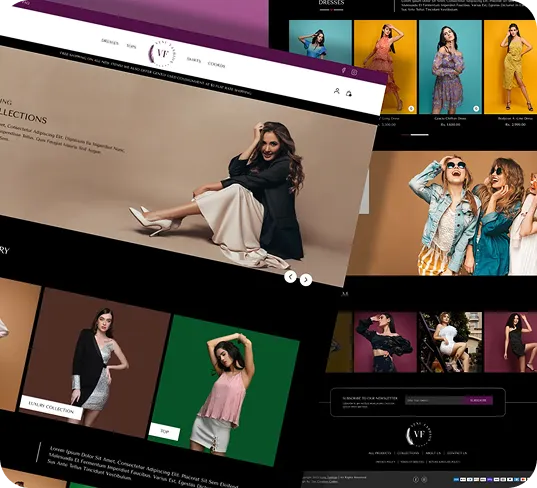
Task: Open gallery photo of woman on the staircase
Action: [x=450, y=342]
